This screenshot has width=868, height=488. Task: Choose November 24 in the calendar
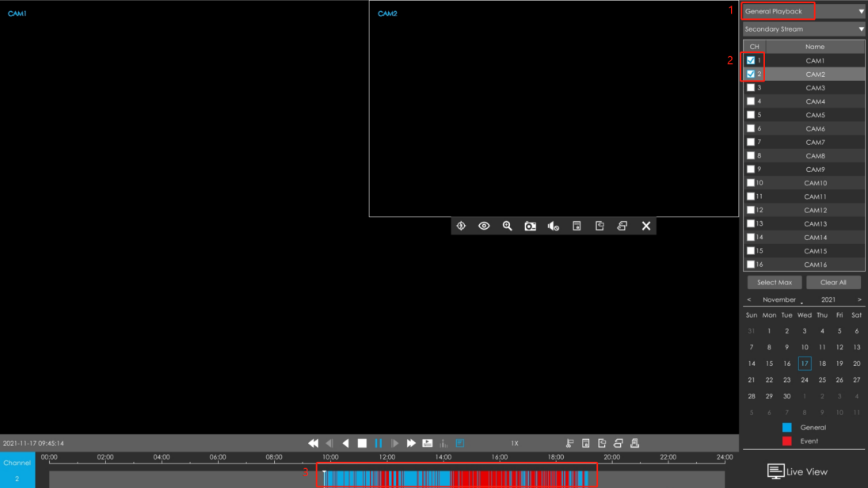click(805, 380)
